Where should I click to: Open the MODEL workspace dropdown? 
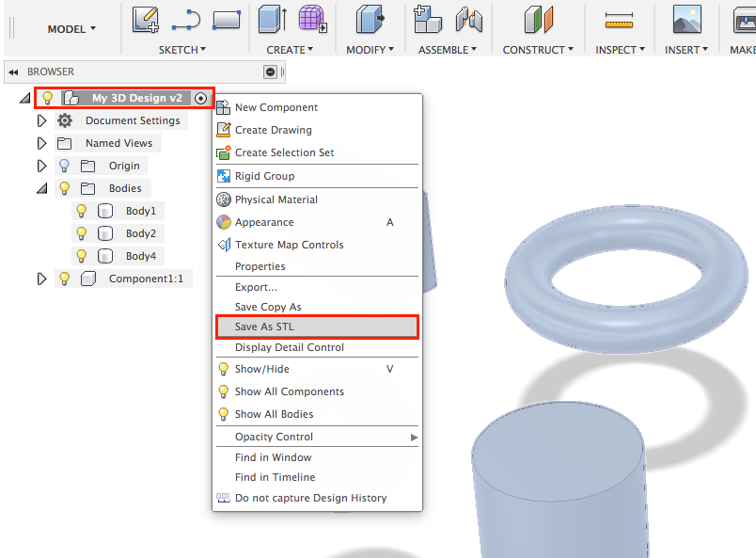tap(71, 29)
